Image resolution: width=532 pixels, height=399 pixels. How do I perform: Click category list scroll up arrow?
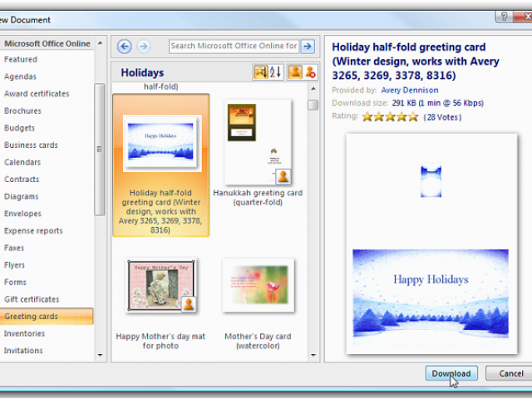100,43
